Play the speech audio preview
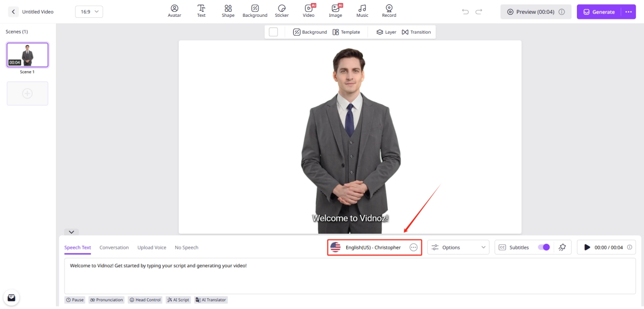 point(587,247)
